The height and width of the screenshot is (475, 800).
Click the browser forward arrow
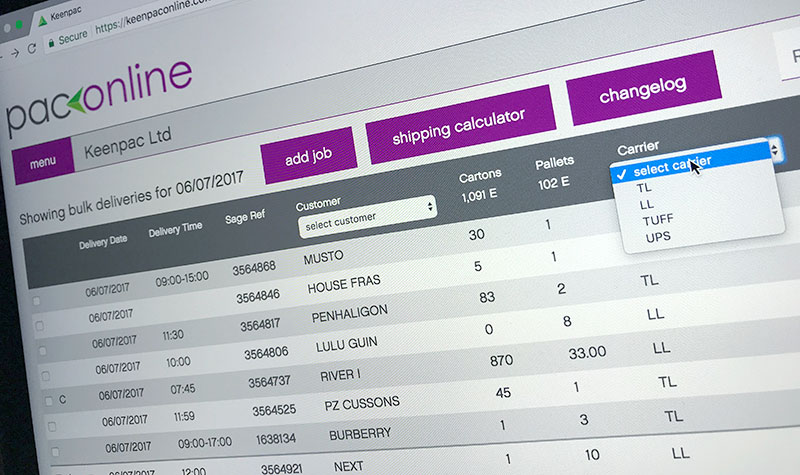click(x=15, y=52)
